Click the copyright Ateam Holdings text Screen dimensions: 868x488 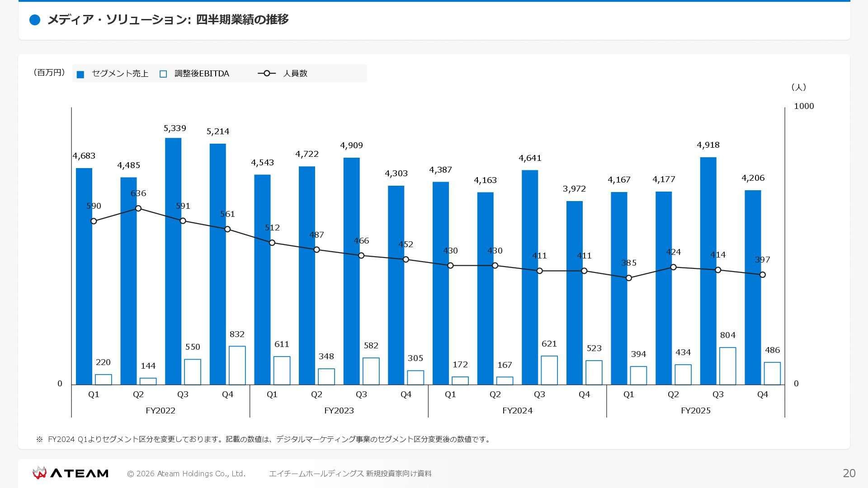click(186, 474)
